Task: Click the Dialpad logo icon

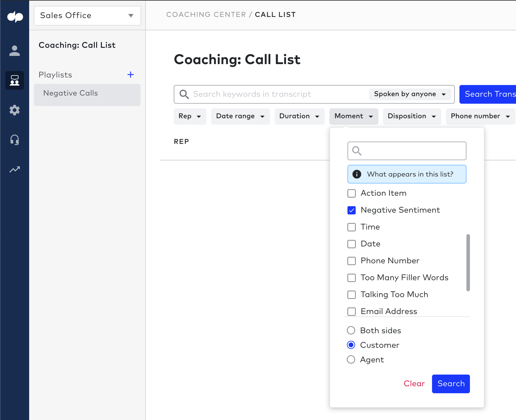Action: point(15,16)
